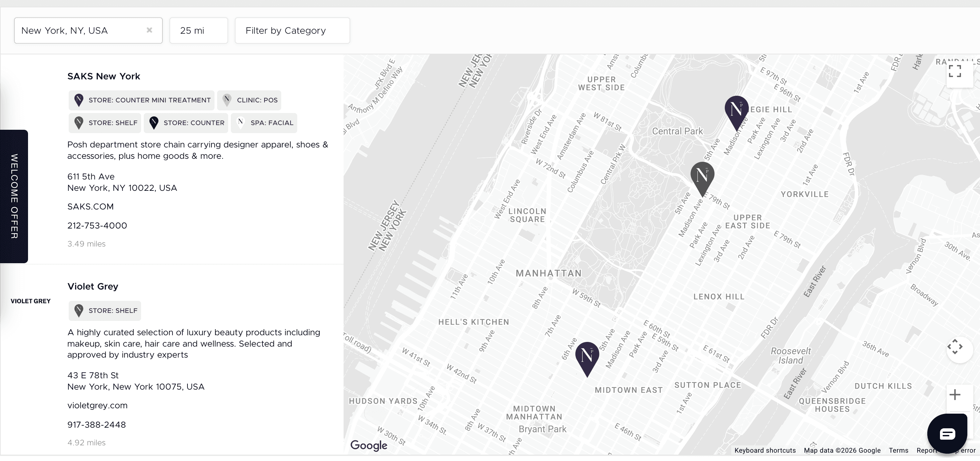This screenshot has width=980, height=461.
Task: Open the Welcome Offer side tab
Action: 14,196
